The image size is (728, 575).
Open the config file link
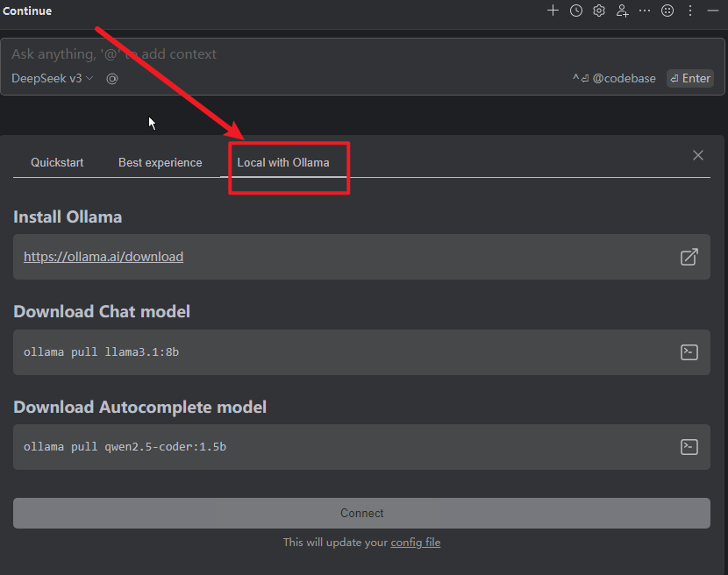[416, 542]
